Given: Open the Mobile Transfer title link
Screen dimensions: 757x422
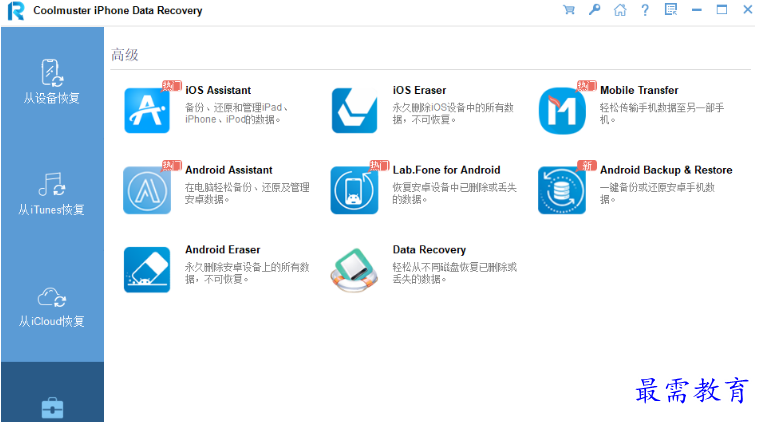Looking at the screenshot, I should (x=639, y=90).
